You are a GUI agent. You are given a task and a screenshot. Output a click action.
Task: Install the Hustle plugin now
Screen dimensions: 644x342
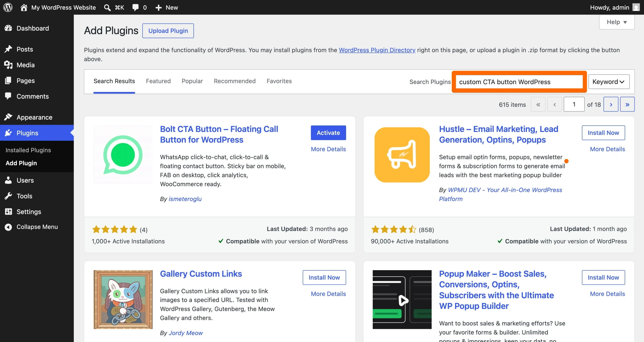603,133
